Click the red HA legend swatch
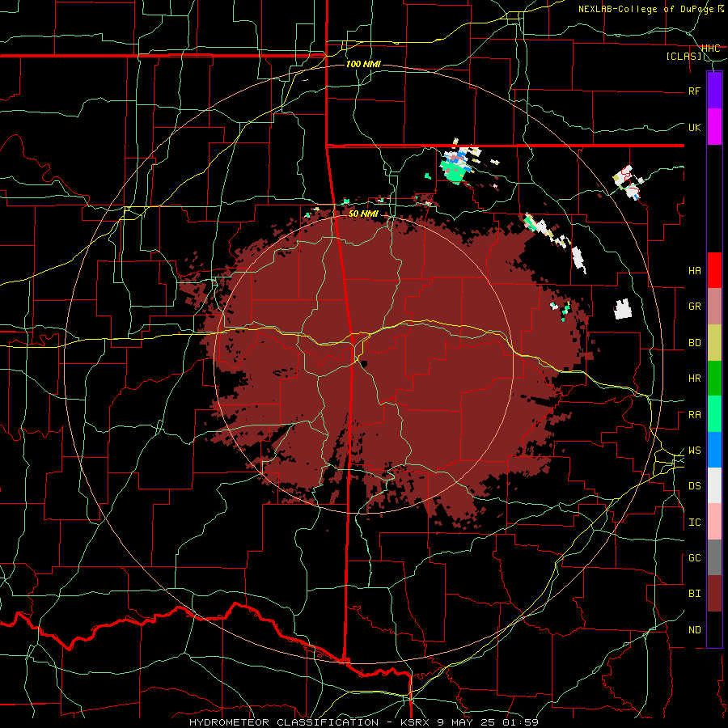The height and width of the screenshot is (728, 728). coord(714,270)
